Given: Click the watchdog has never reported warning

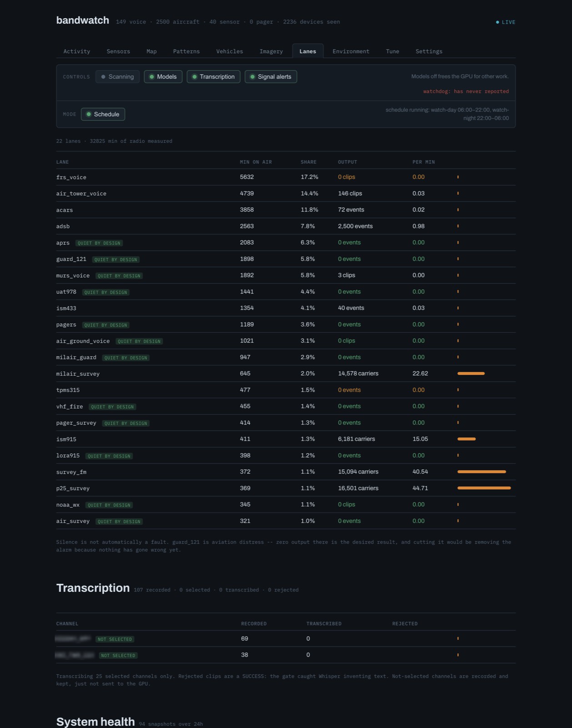Looking at the screenshot, I should click(x=466, y=91).
